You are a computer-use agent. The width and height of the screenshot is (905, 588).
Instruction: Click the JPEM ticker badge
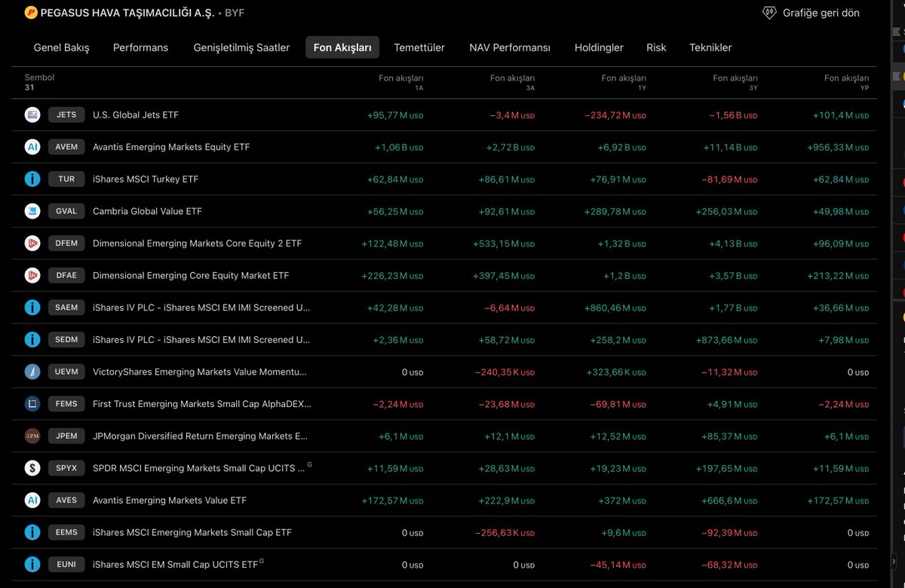66,436
